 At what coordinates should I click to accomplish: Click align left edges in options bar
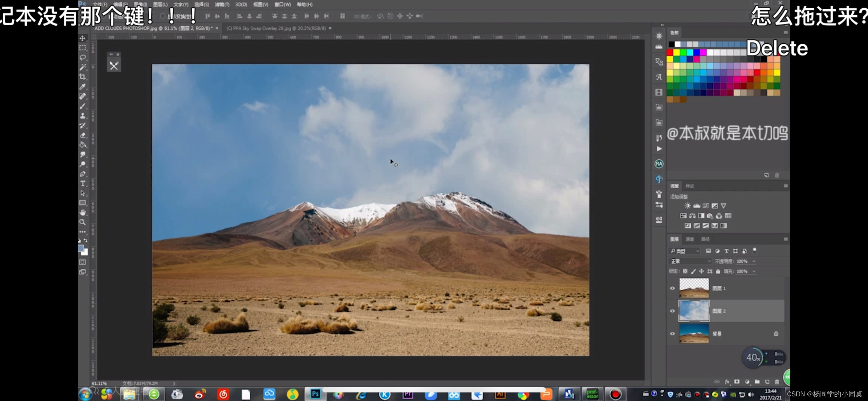point(239,16)
